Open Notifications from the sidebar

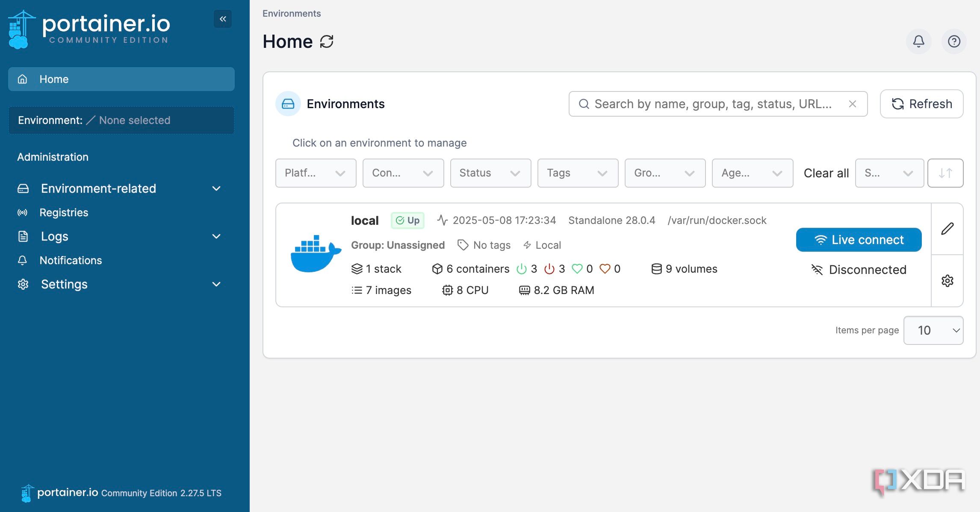[71, 260]
